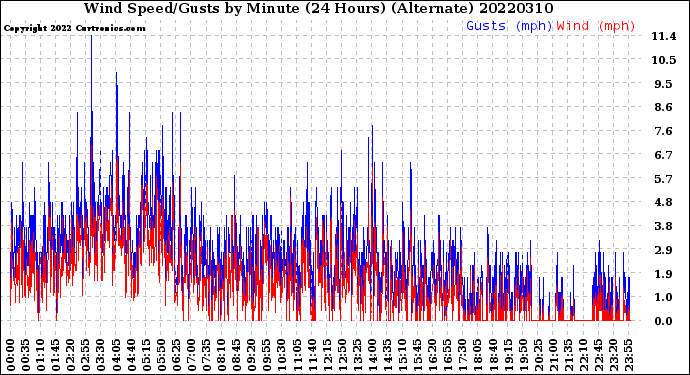This screenshot has width=690, height=375.
Task: Click the 09:55 time axis label
Action: click(x=266, y=355)
